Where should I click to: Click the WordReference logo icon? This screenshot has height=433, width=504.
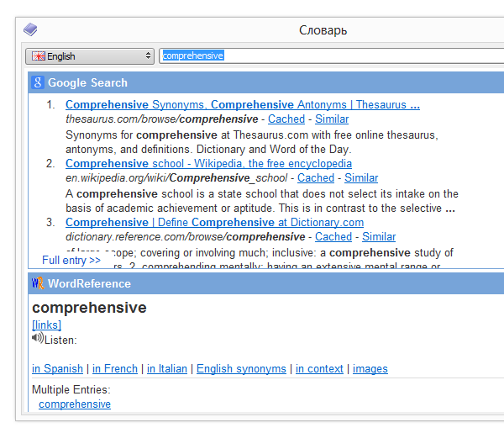coord(38,283)
